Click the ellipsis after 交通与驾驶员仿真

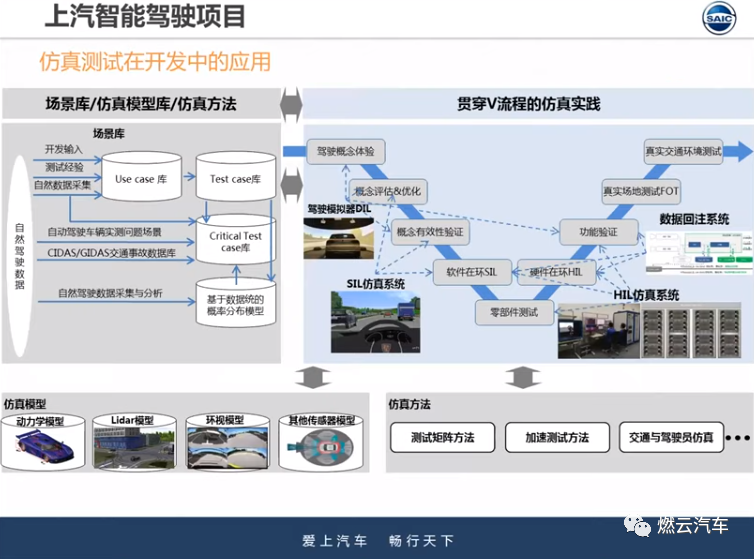738,438
